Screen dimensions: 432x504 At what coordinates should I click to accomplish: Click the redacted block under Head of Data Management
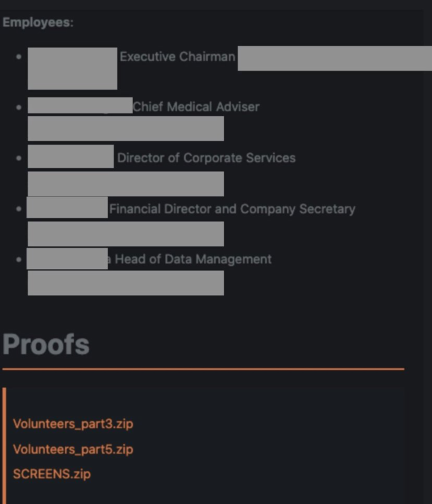point(125,283)
